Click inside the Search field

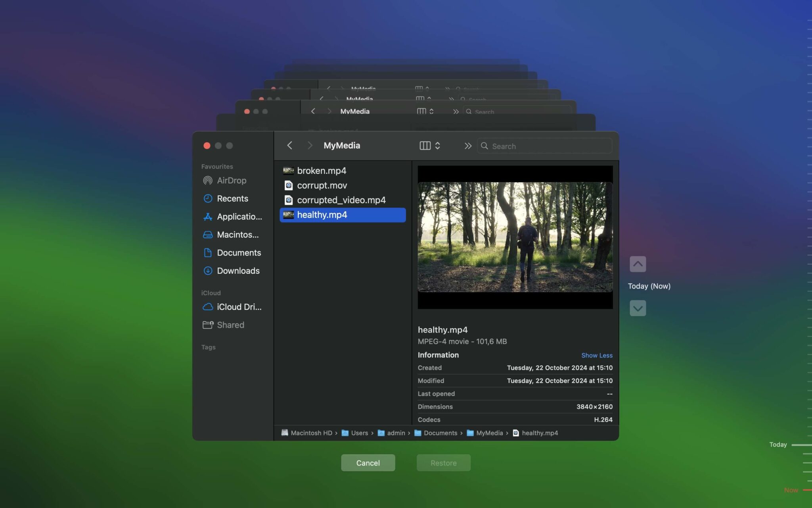pos(543,146)
